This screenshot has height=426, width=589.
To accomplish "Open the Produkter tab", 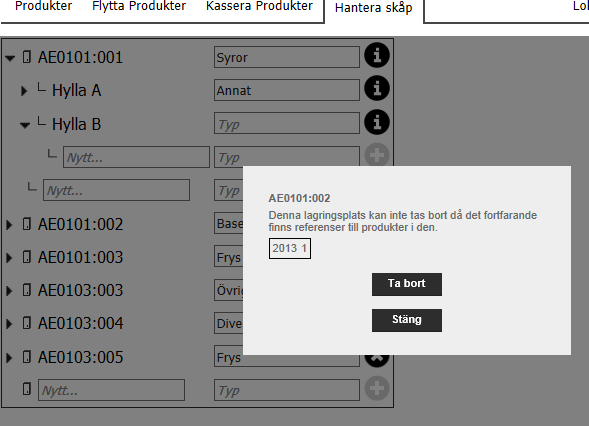I will (x=44, y=6).
